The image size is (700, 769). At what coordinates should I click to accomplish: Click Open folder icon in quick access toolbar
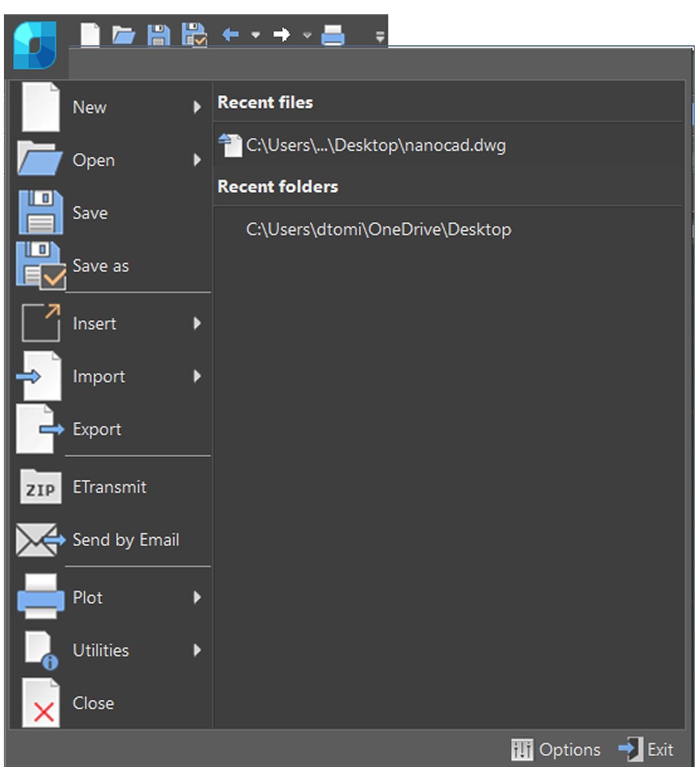124,35
